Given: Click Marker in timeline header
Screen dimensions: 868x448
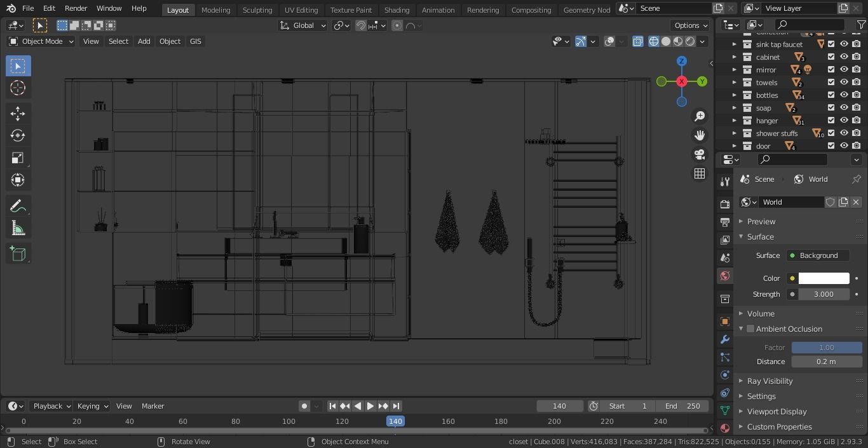Looking at the screenshot, I should [153, 406].
